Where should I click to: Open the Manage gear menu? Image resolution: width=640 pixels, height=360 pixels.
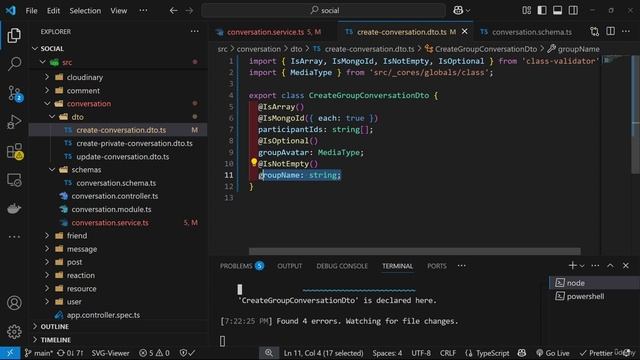pos(14,331)
